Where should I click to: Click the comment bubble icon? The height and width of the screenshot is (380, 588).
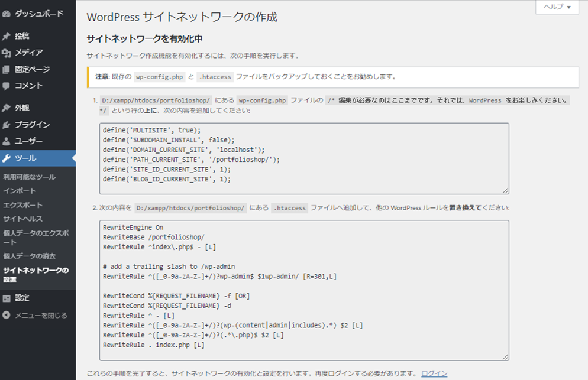pyautogui.click(x=6, y=86)
